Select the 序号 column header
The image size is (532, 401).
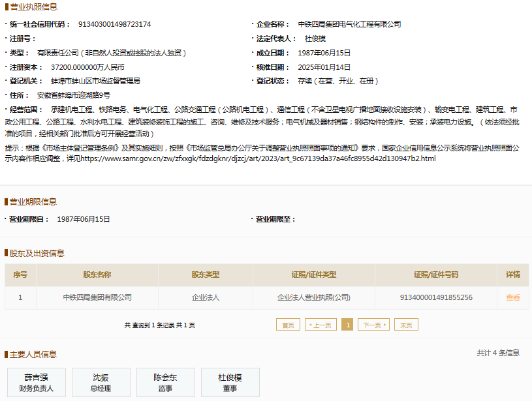pos(20,275)
